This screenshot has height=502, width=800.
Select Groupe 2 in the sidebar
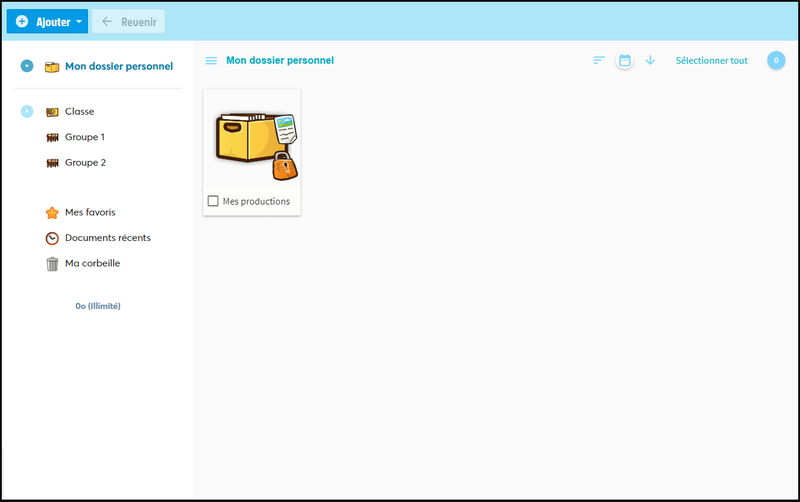click(85, 162)
